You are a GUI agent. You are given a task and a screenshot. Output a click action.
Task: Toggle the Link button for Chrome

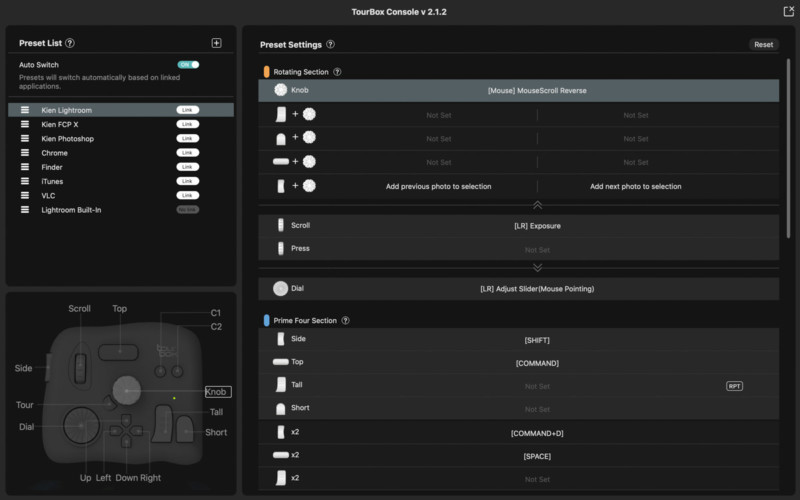click(x=188, y=153)
